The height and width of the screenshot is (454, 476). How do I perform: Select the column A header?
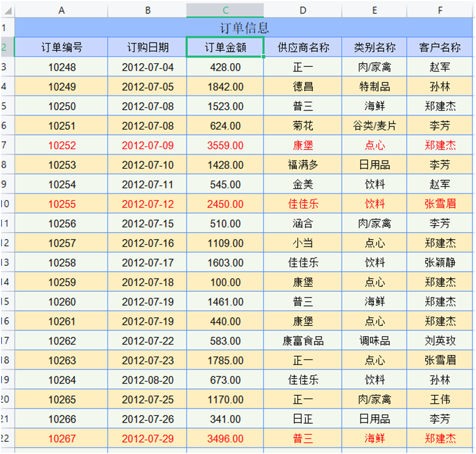(x=61, y=10)
